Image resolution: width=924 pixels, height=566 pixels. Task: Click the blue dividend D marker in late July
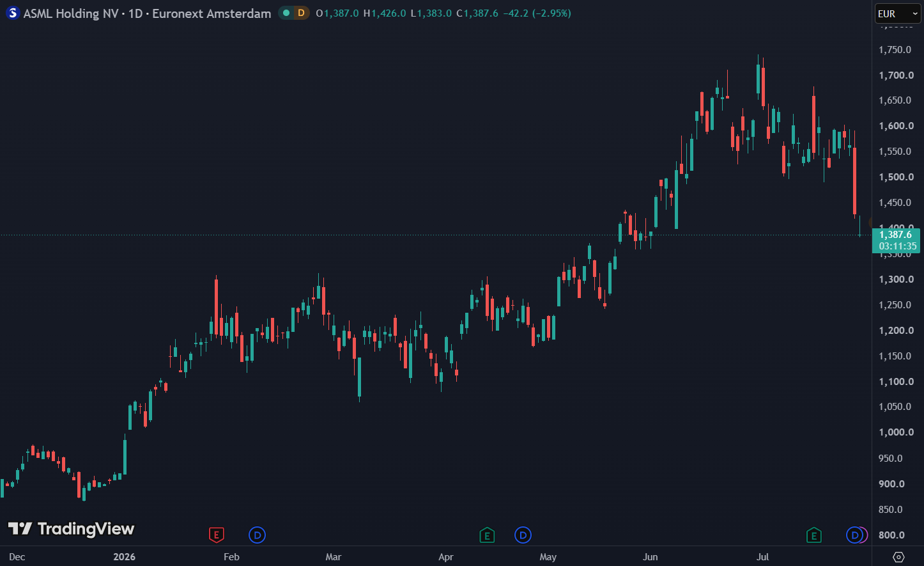(x=854, y=535)
